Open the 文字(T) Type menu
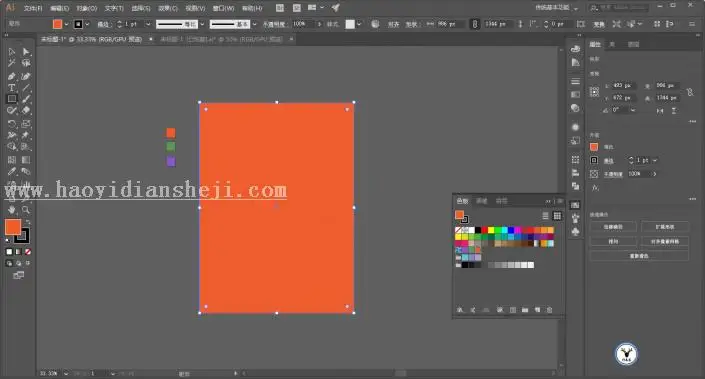 click(x=114, y=8)
